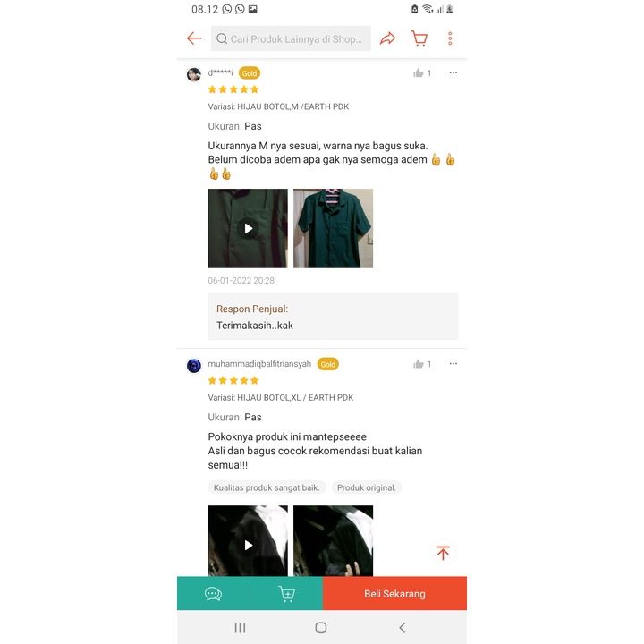Click the search field Cari Produk Lainnya
The height and width of the screenshot is (644, 644).
[291, 38]
